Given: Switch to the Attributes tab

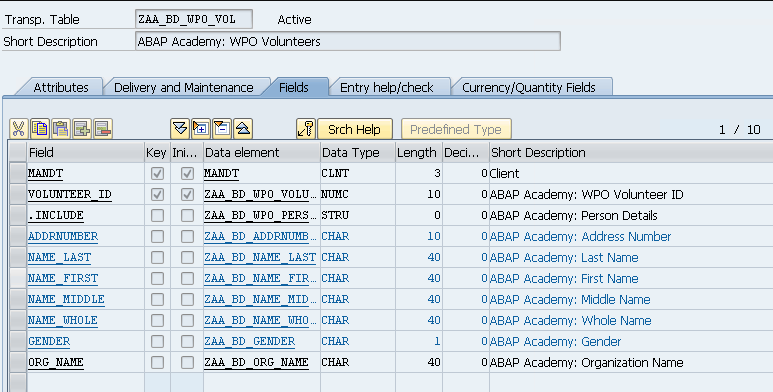Looking at the screenshot, I should pyautogui.click(x=61, y=87).
